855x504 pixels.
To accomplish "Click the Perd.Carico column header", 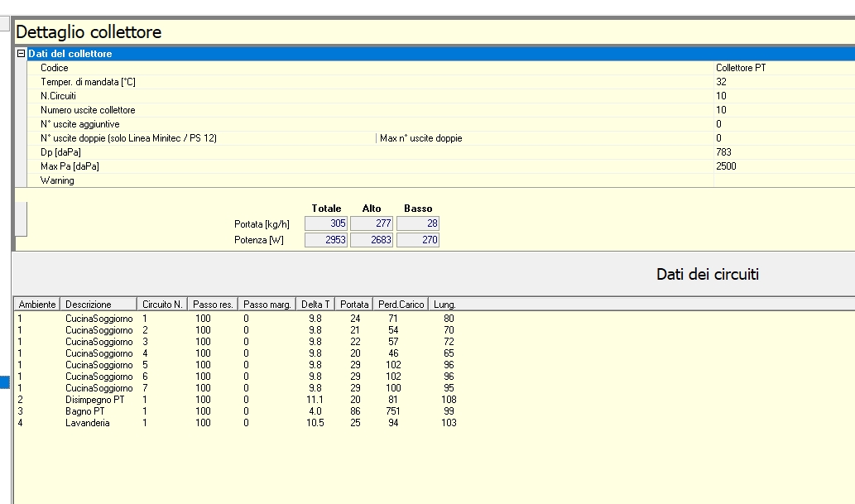I will tap(401, 305).
